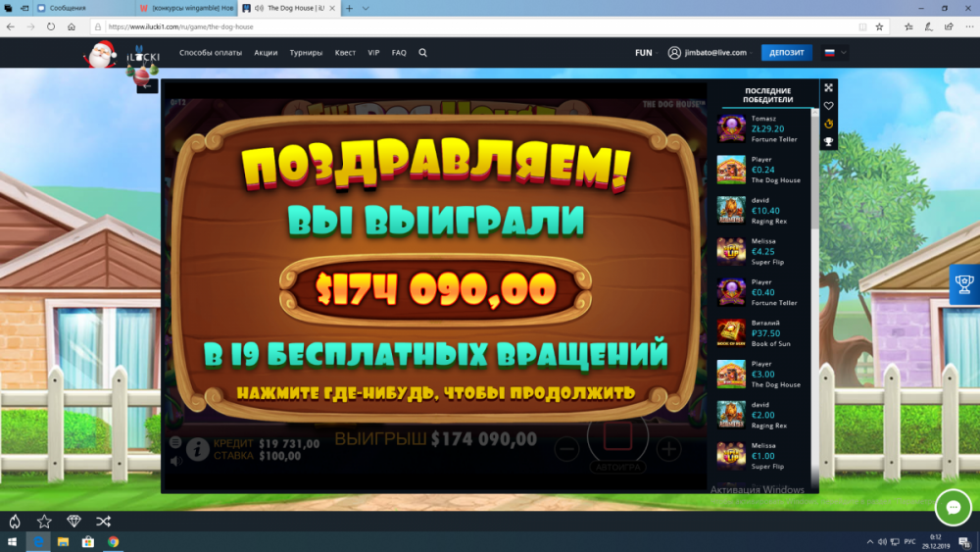
Task: Open the language flag dropdown
Action: (836, 53)
